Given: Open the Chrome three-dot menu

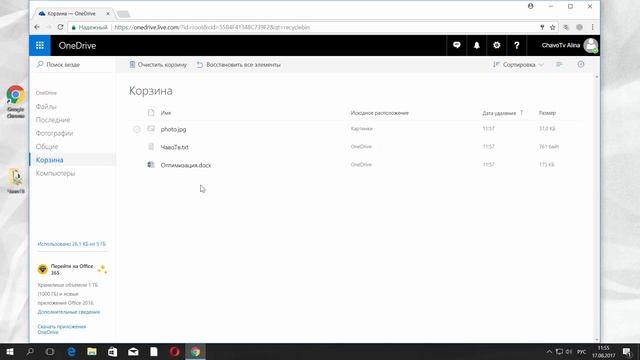Looking at the screenshot, I should pos(592,27).
